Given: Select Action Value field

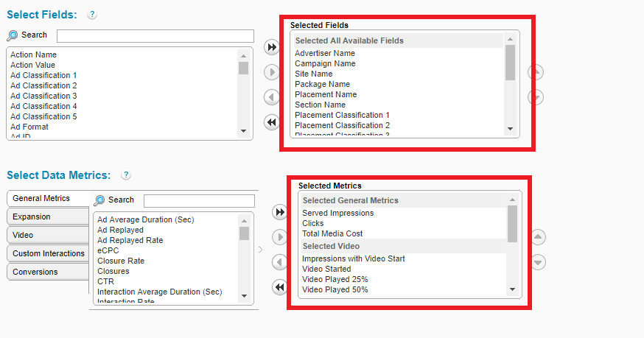Looking at the screenshot, I should 32,65.
